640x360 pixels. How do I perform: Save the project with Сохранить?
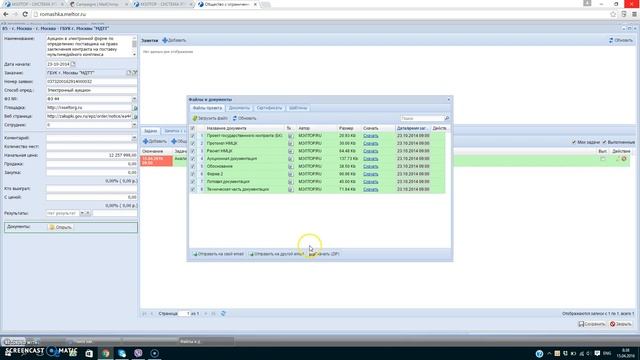[591, 324]
